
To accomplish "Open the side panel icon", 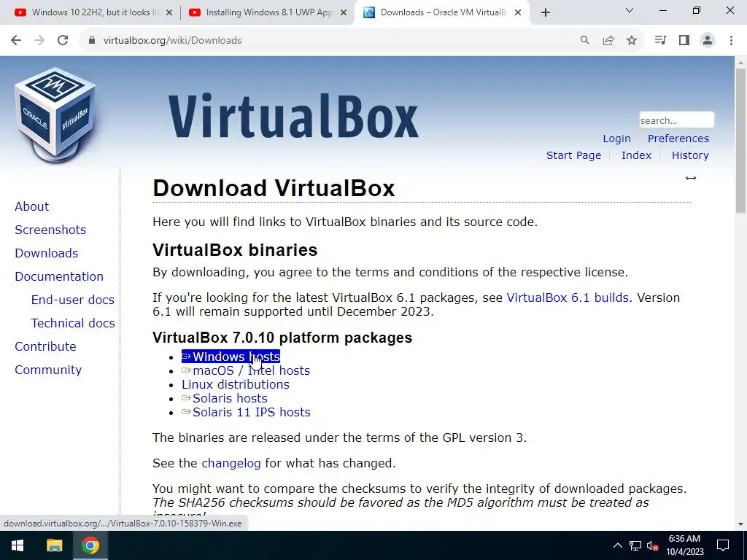I will tap(684, 41).
